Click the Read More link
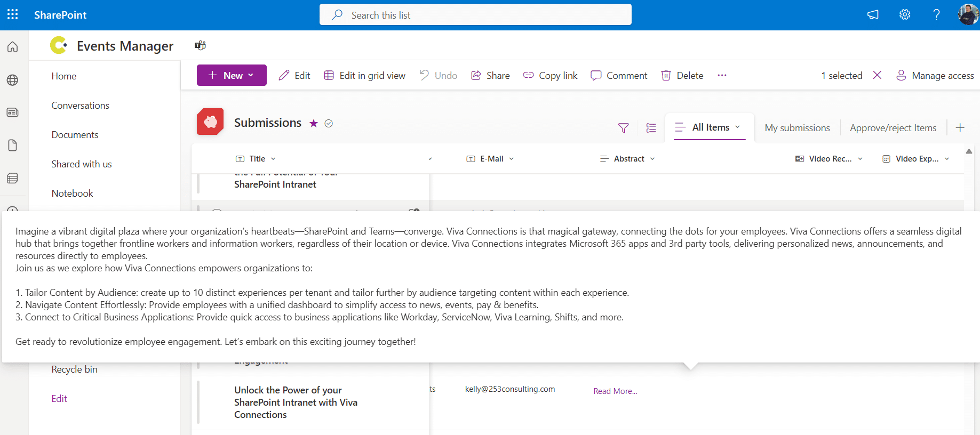Screen dimensions: 980x435 pyautogui.click(x=615, y=391)
